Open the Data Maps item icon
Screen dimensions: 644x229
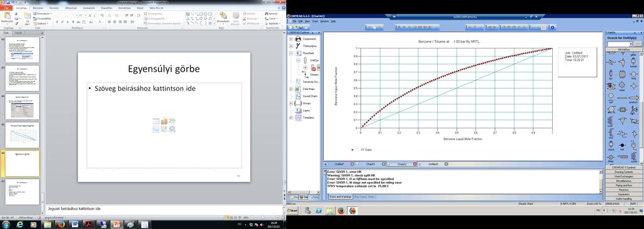(x=298, y=89)
